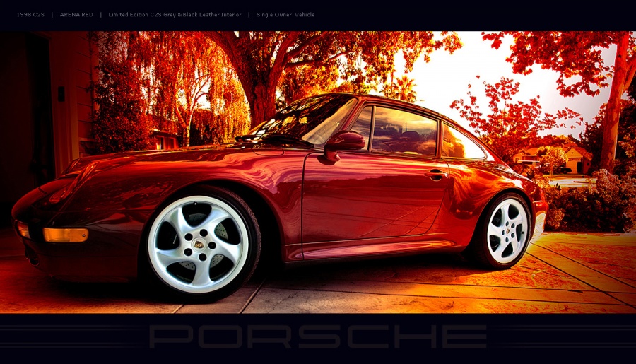This screenshot has height=364, width=636.
Task: Click the Porsche crest on front wheel hub
Action: 199,243
